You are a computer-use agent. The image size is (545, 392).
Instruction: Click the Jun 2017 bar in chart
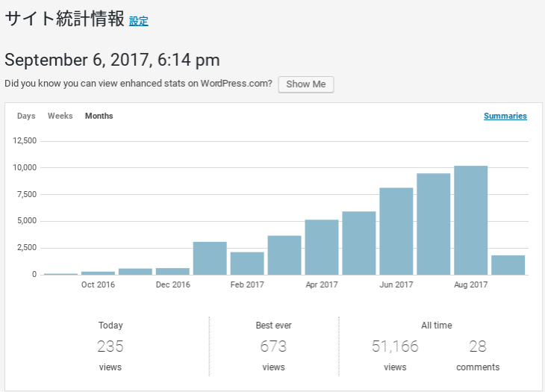click(396, 231)
